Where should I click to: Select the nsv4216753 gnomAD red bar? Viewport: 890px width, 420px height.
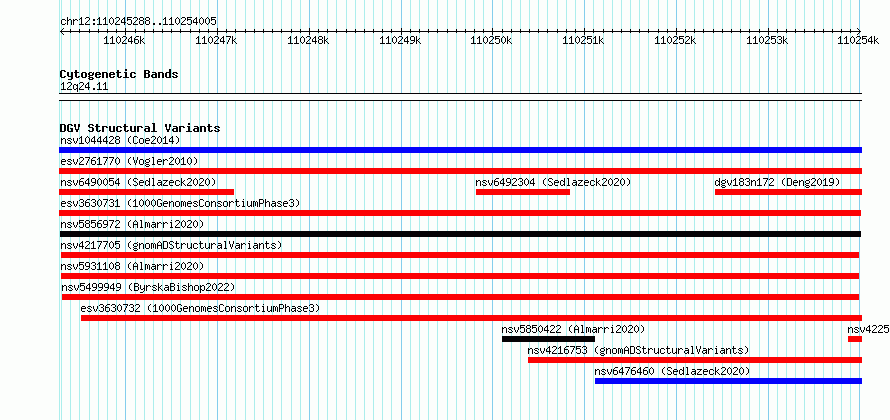click(695, 360)
